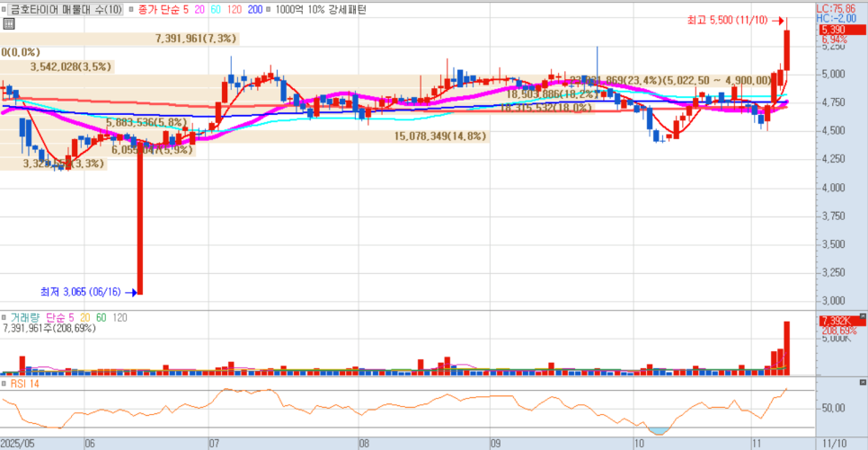This screenshot has width=868, height=450.
Task: Click the cyan 60 moving average legend
Action: tap(216, 9)
